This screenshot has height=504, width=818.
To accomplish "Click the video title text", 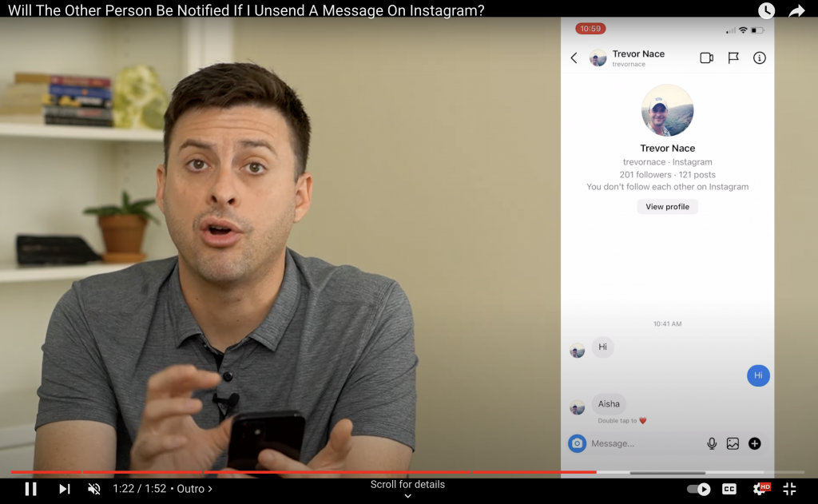I will [246, 10].
